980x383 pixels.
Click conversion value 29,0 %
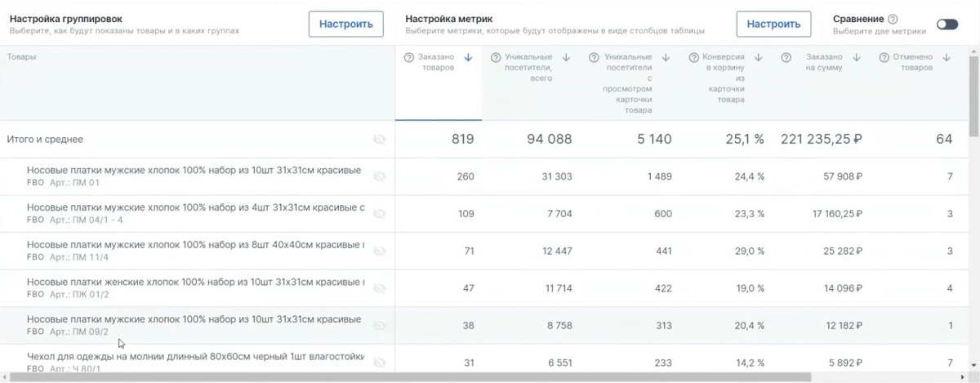(x=749, y=251)
